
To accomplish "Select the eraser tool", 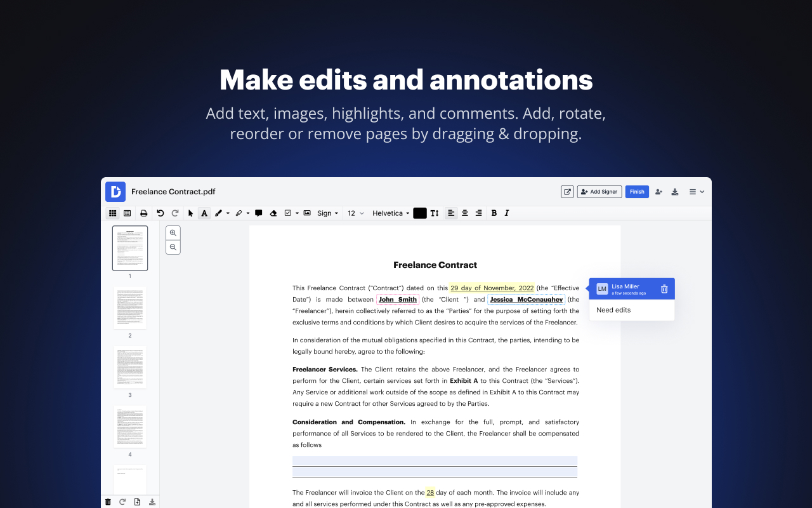I will (273, 213).
